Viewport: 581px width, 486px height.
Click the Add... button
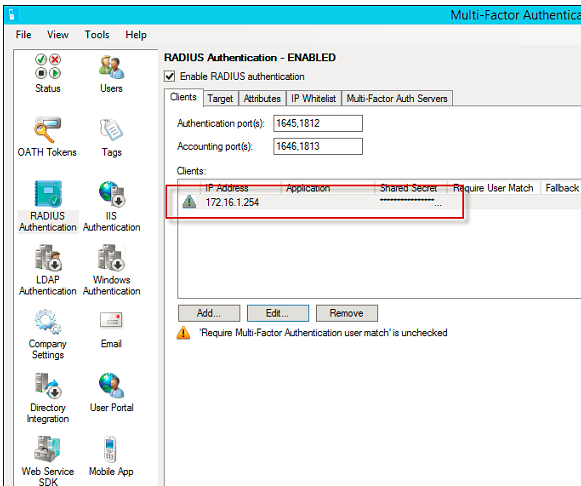(209, 313)
